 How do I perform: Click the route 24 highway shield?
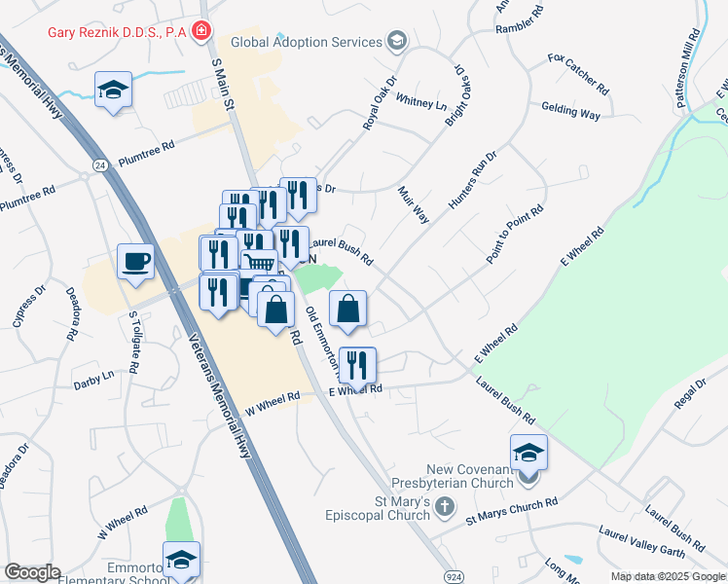100,165
